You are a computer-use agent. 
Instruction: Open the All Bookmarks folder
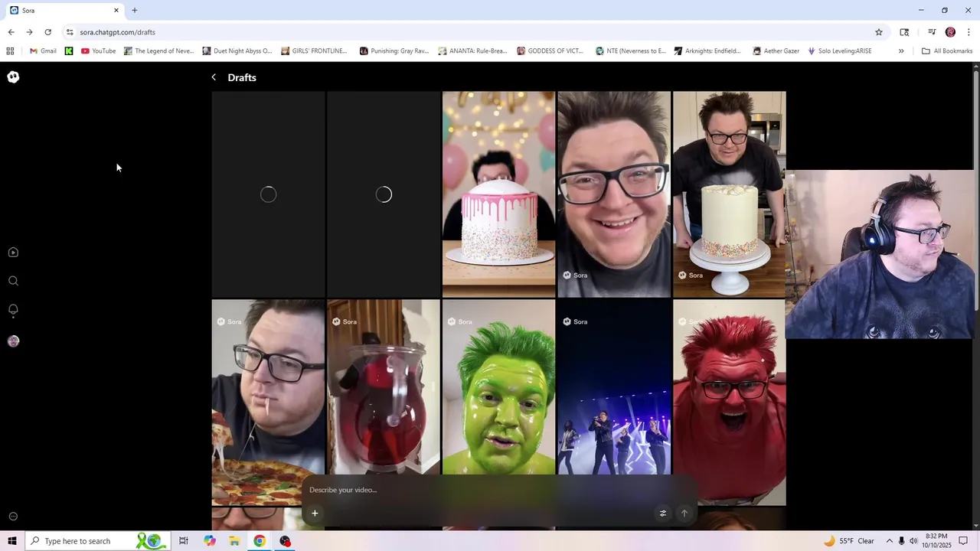click(x=947, y=51)
